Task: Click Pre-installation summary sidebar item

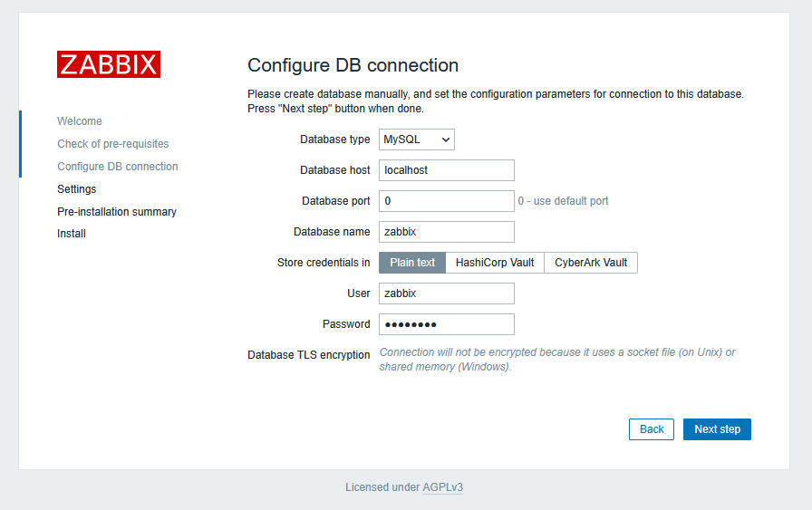Action: point(117,212)
